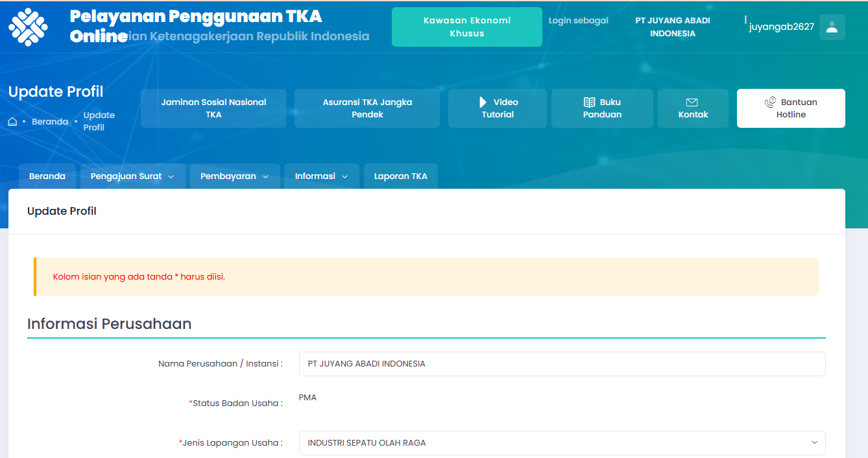Open the Pembayaran menu
Image resolution: width=868 pixels, height=458 pixels.
click(235, 176)
